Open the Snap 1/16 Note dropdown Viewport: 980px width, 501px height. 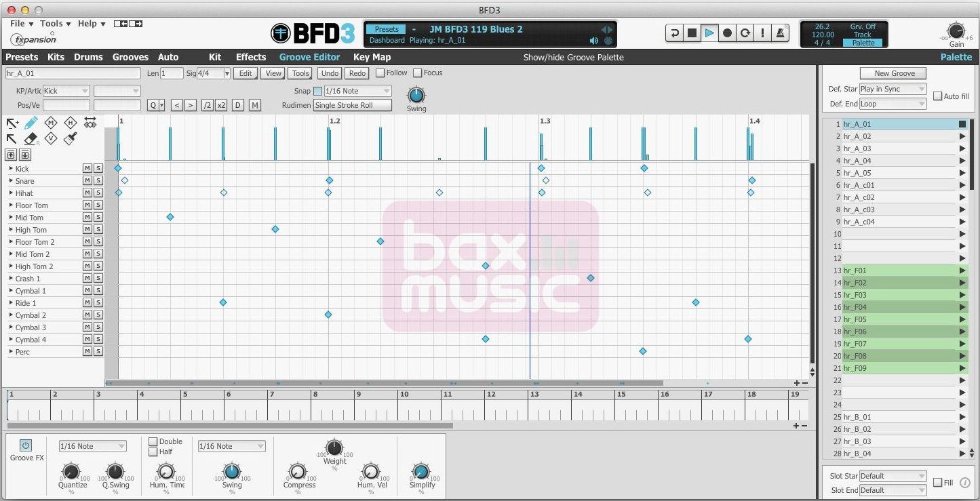pyautogui.click(x=357, y=91)
